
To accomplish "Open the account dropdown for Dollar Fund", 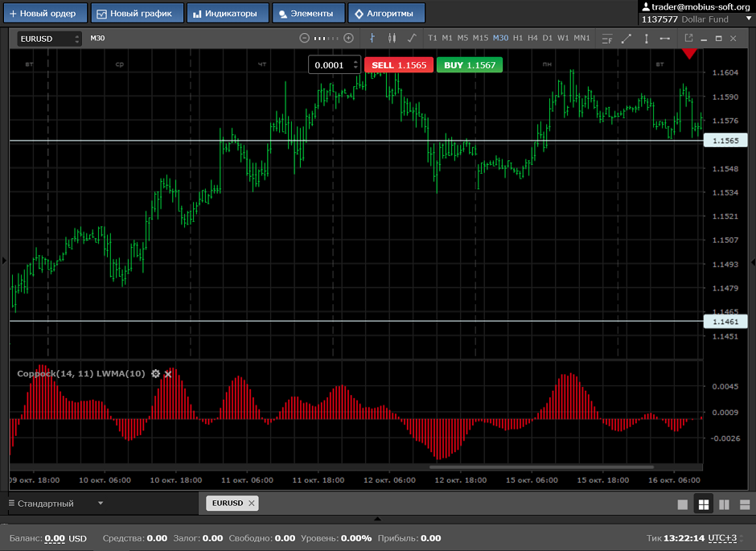I will coord(748,19).
